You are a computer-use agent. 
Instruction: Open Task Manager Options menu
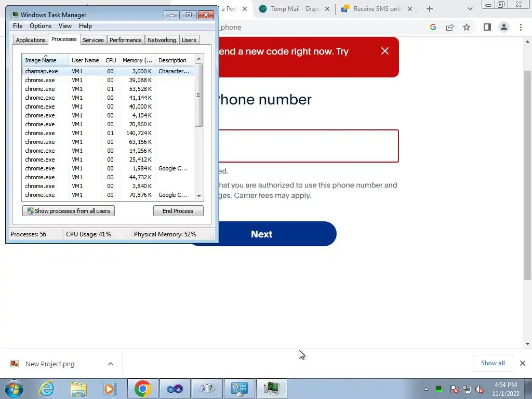point(41,26)
